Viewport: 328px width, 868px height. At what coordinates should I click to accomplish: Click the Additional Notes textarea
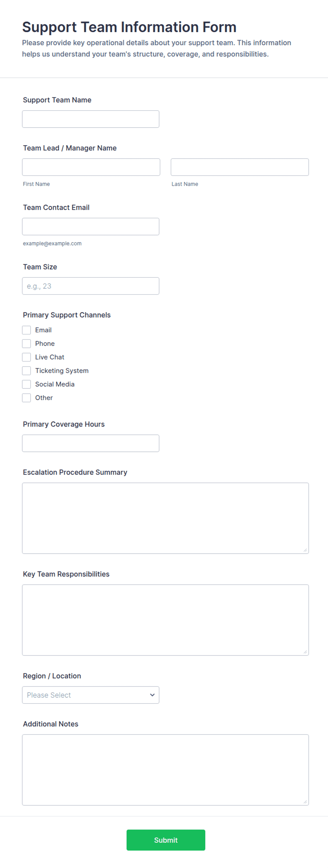(x=165, y=770)
